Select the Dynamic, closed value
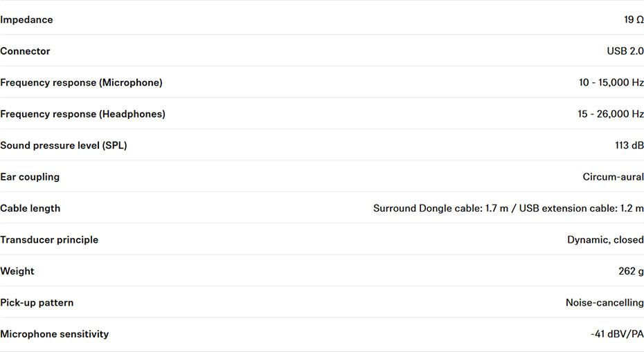 605,240
